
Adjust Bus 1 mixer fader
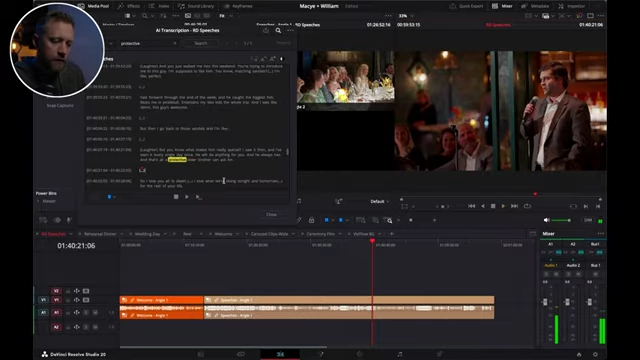[x=589, y=302]
